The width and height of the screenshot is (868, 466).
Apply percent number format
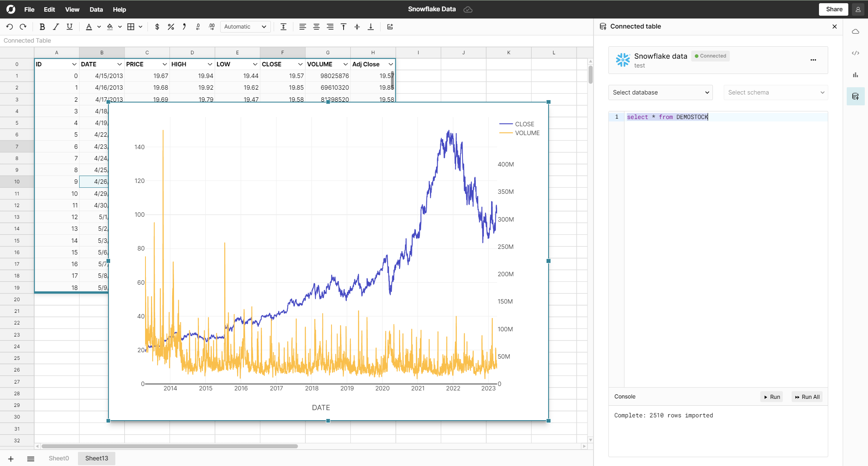pyautogui.click(x=171, y=27)
